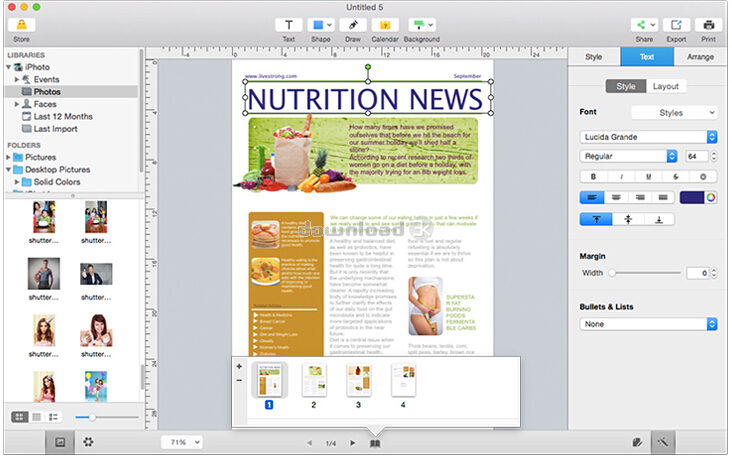Select the Text tool in the toolbar
The width and height of the screenshot is (732, 456).
(288, 25)
